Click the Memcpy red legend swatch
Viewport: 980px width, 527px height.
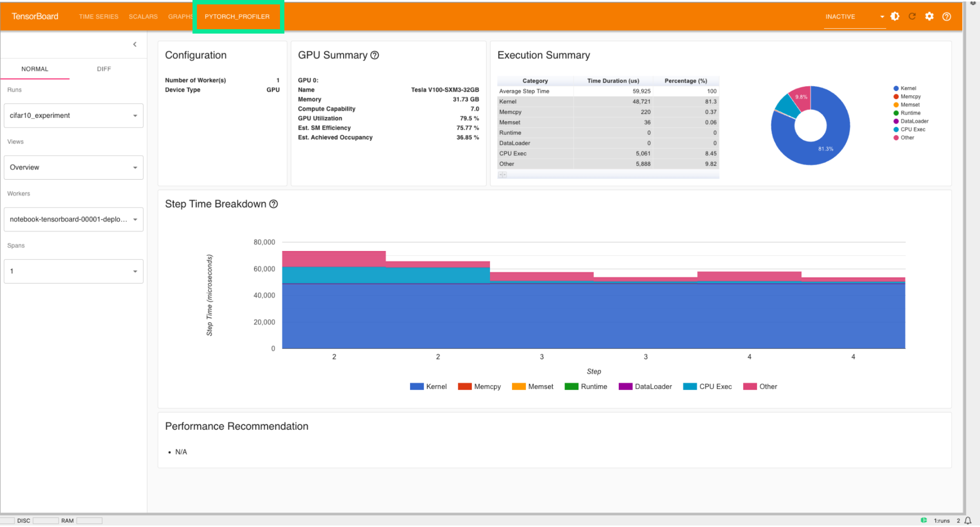[x=464, y=386]
